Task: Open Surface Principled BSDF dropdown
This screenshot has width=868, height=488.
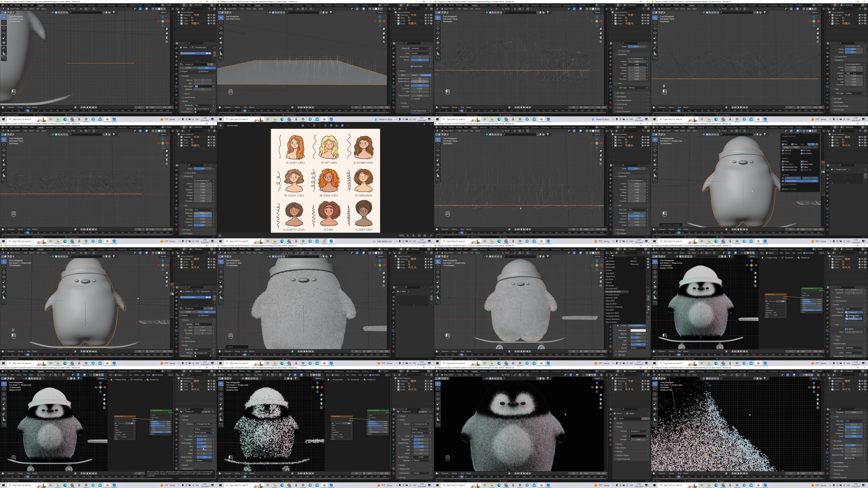Action: coord(637,325)
